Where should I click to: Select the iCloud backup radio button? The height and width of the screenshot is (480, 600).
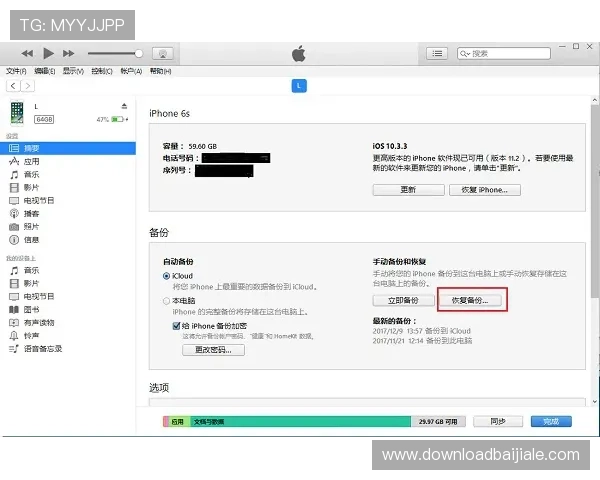[166, 276]
